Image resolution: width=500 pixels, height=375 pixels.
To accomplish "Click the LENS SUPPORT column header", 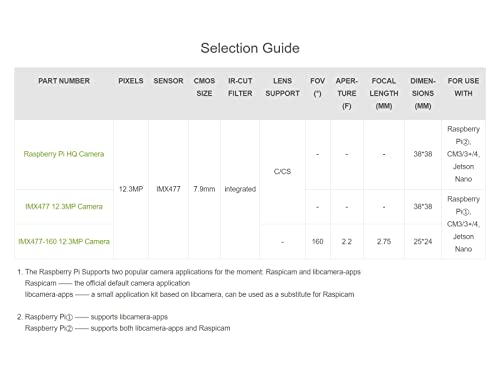I will [x=282, y=87].
